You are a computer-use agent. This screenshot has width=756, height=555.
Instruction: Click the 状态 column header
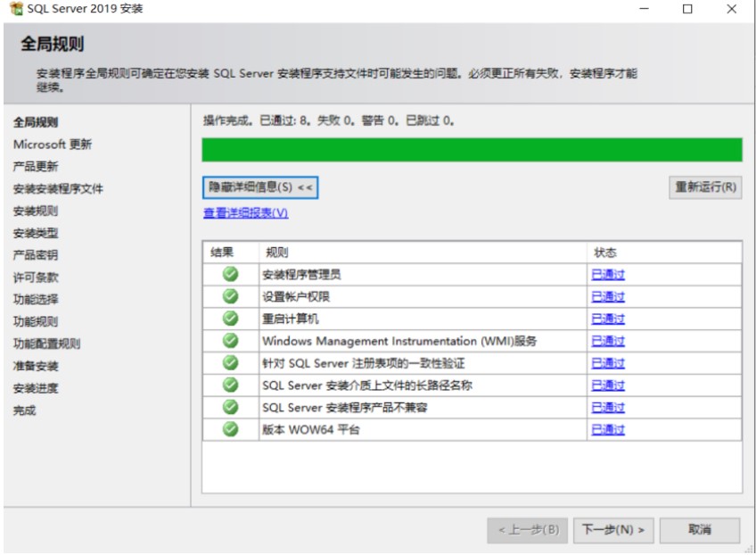pyautogui.click(x=664, y=253)
